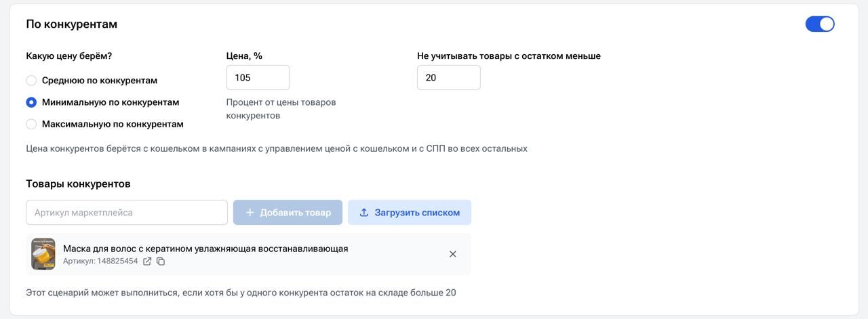Toggle the «По конкурентам» switch

point(820,24)
